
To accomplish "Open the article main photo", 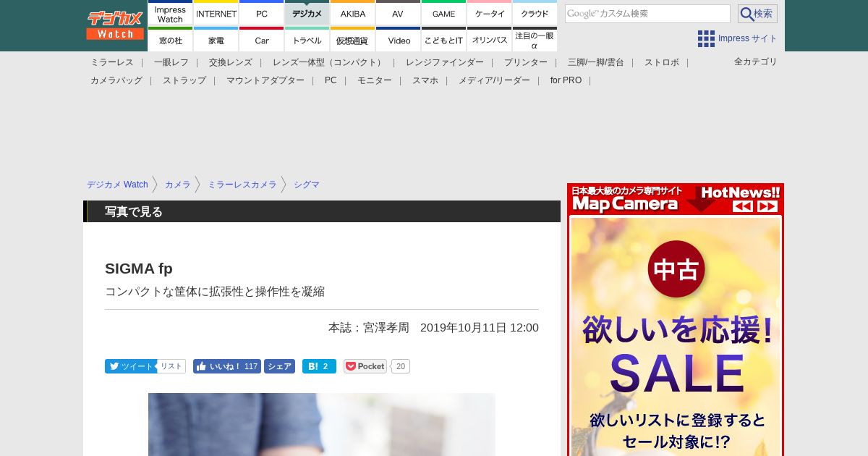I will pos(322,424).
